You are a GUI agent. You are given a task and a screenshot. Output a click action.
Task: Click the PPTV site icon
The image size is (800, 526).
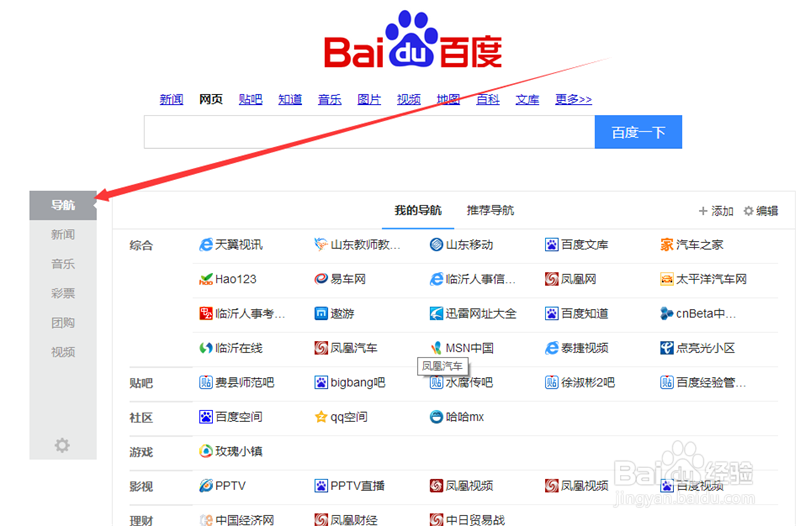206,486
